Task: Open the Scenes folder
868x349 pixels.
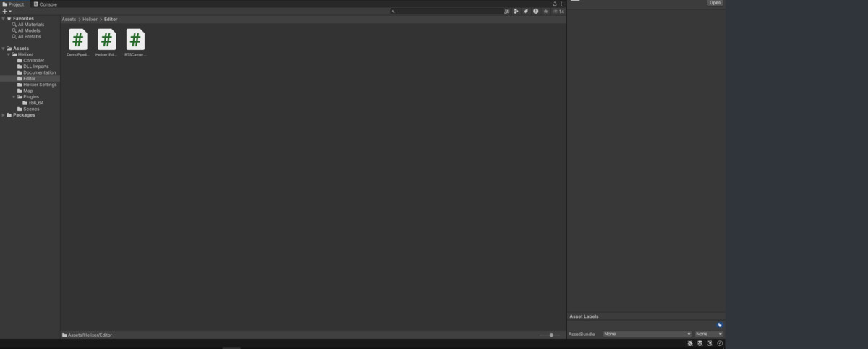Action: [28, 109]
